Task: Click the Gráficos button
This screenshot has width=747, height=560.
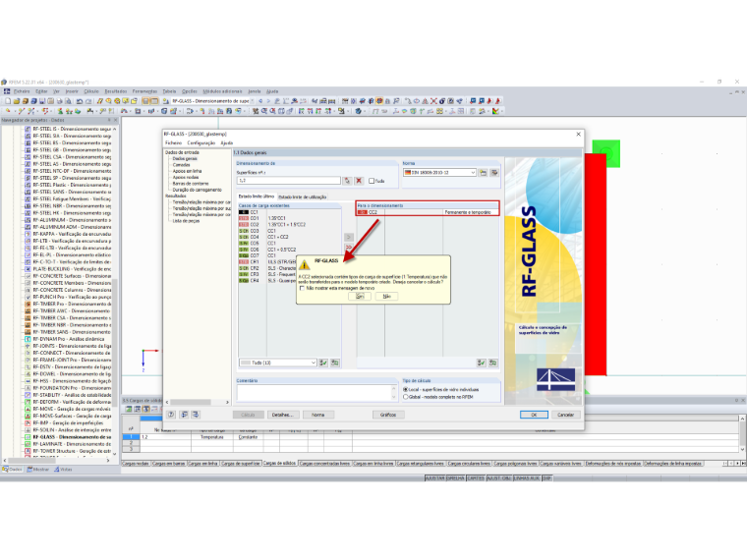Action: [388, 415]
